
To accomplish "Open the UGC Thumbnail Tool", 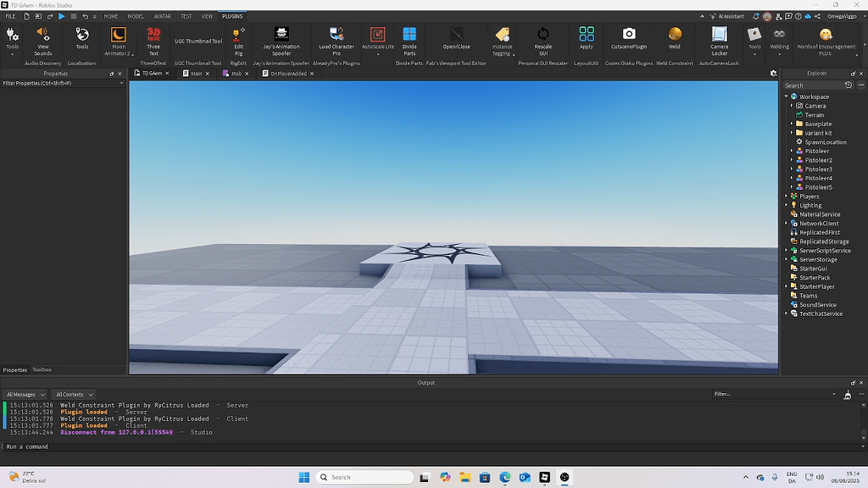I will 198,41.
